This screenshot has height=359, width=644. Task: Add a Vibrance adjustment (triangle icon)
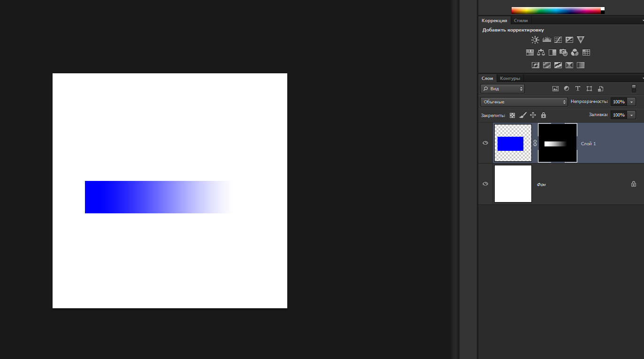pyautogui.click(x=581, y=40)
